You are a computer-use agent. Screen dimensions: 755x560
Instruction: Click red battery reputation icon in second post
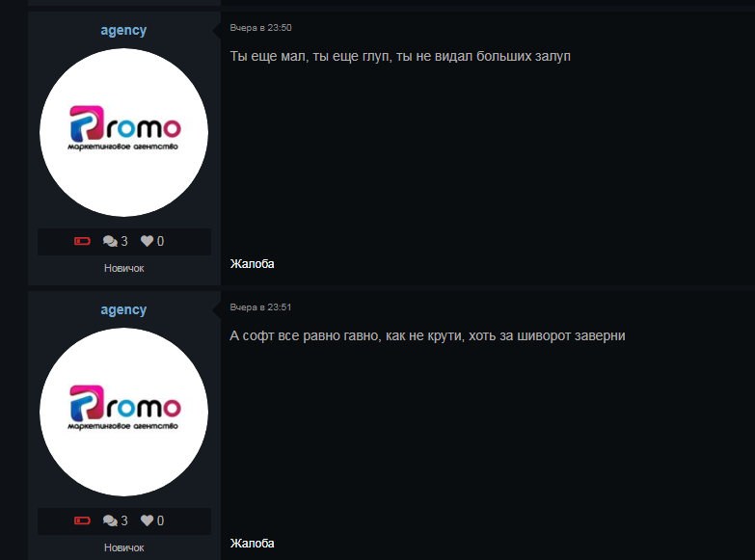[x=82, y=520]
